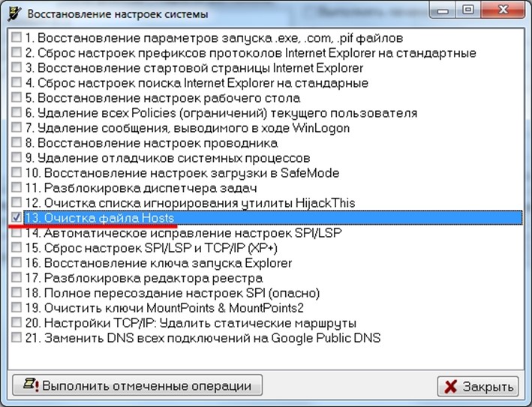Tick checkbox 6 Удаление всех Policies
This screenshot has width=532, height=407.
coord(17,112)
